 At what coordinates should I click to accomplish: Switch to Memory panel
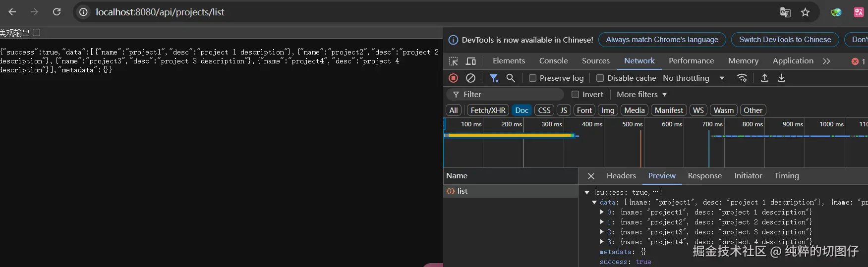(x=743, y=61)
